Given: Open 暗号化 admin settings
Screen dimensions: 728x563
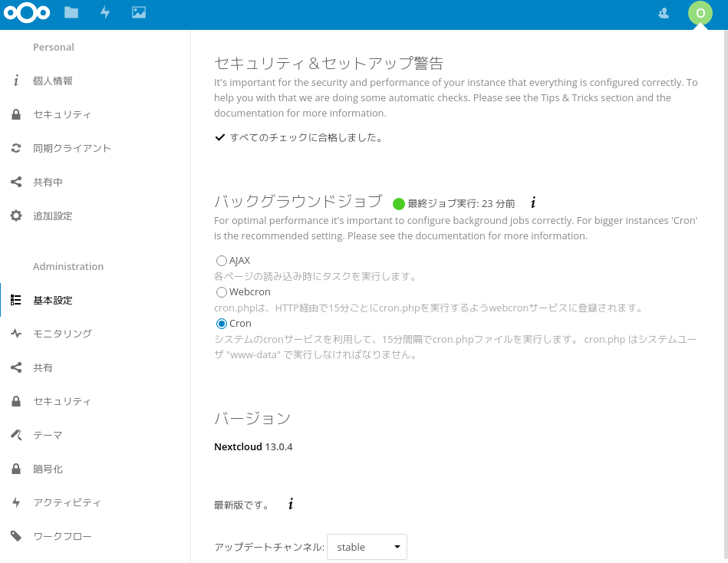Looking at the screenshot, I should [48, 469].
